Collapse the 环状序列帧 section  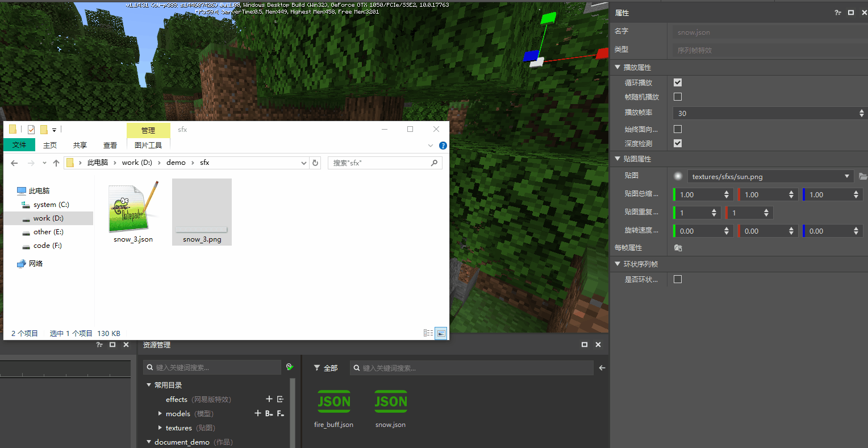pyautogui.click(x=617, y=264)
